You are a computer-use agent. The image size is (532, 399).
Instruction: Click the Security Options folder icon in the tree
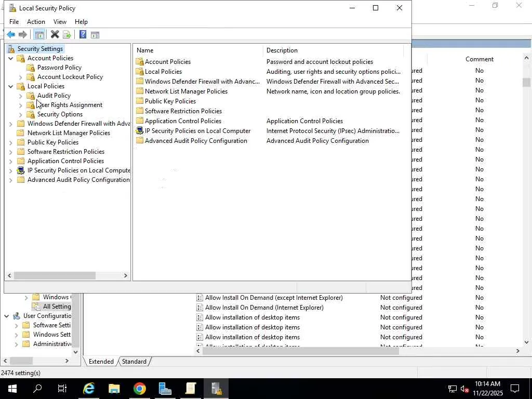pyautogui.click(x=31, y=114)
